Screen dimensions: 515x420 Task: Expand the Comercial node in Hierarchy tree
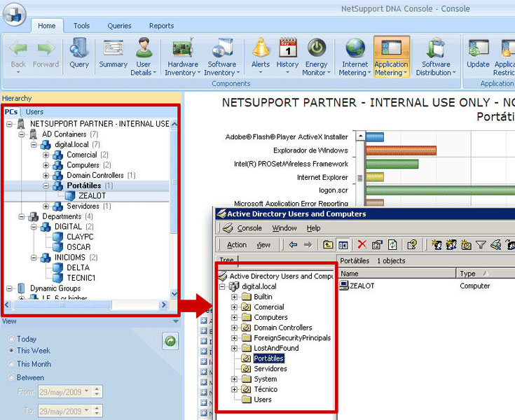coord(46,155)
